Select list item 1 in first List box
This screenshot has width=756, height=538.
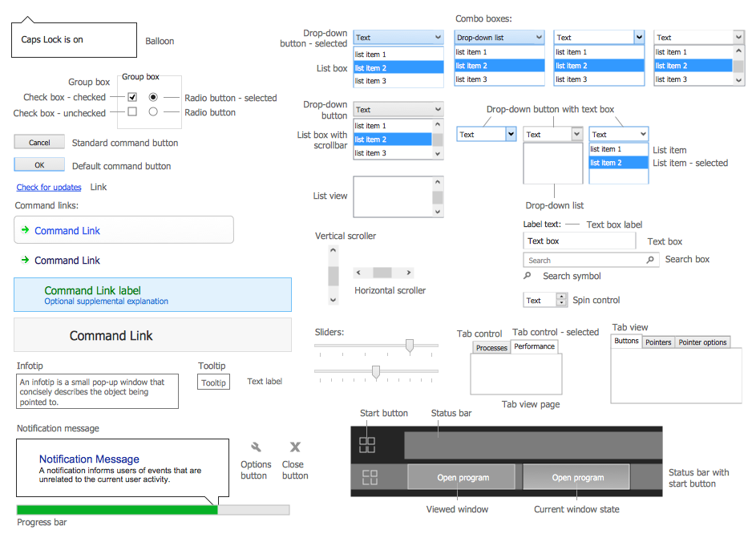tap(398, 54)
